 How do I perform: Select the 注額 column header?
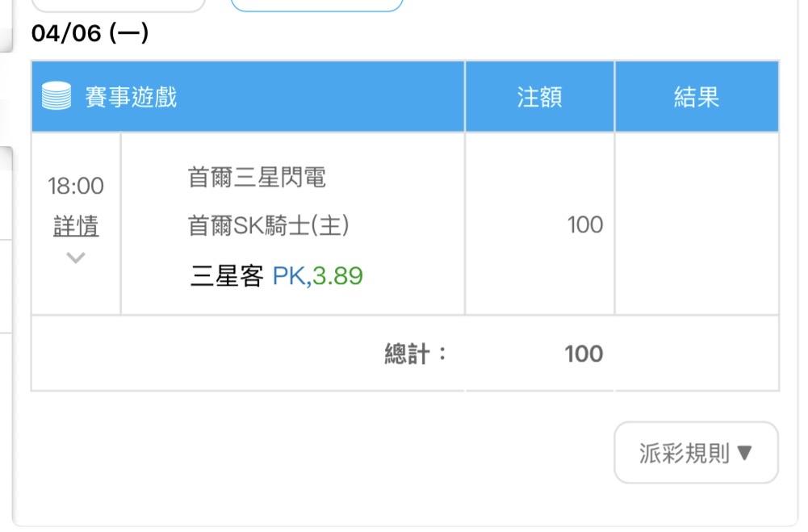pos(539,98)
